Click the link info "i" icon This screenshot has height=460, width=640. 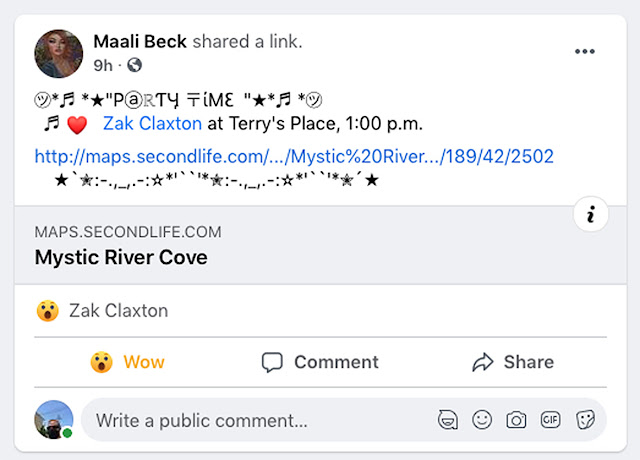(x=591, y=214)
